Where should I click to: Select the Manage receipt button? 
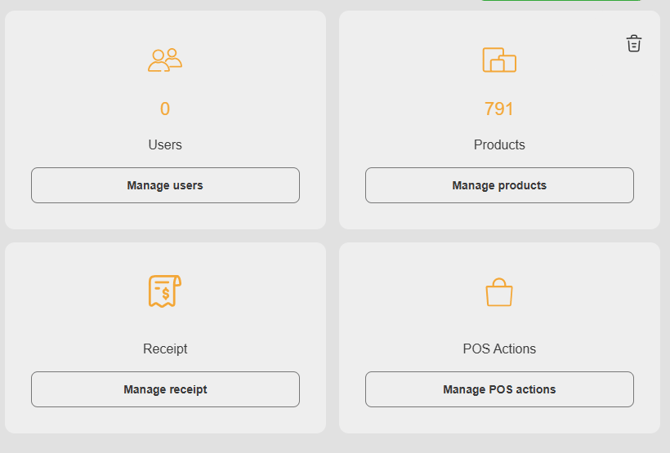click(x=165, y=389)
